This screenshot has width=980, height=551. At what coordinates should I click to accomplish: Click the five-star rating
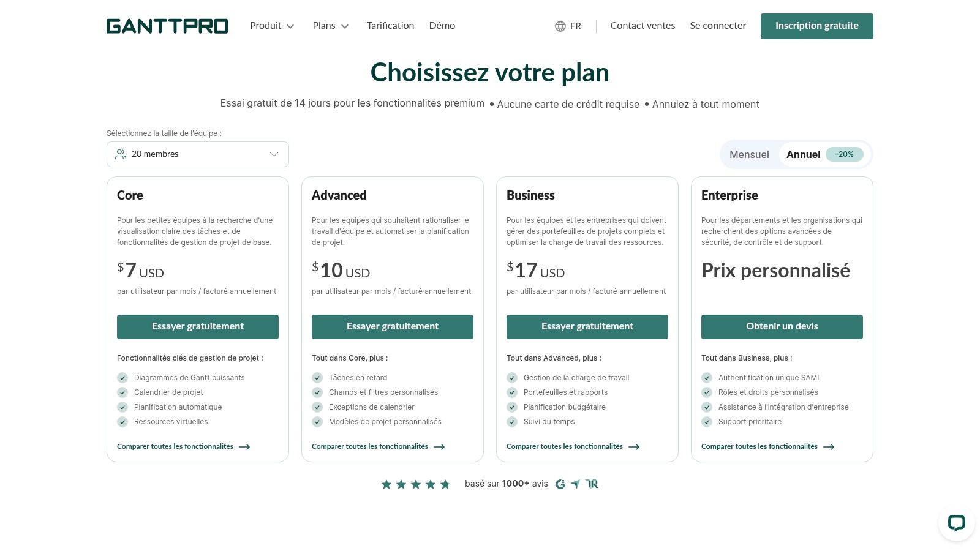pyautogui.click(x=415, y=484)
